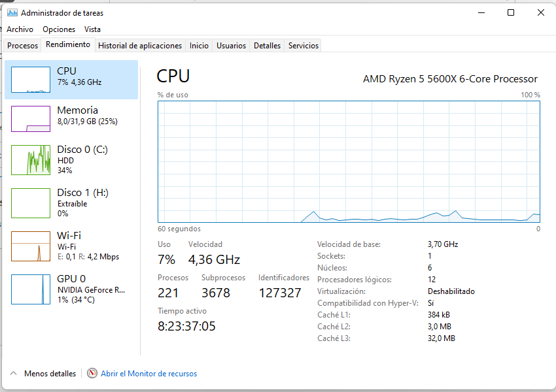Open the Servicios tab
556x392 pixels.
304,46
